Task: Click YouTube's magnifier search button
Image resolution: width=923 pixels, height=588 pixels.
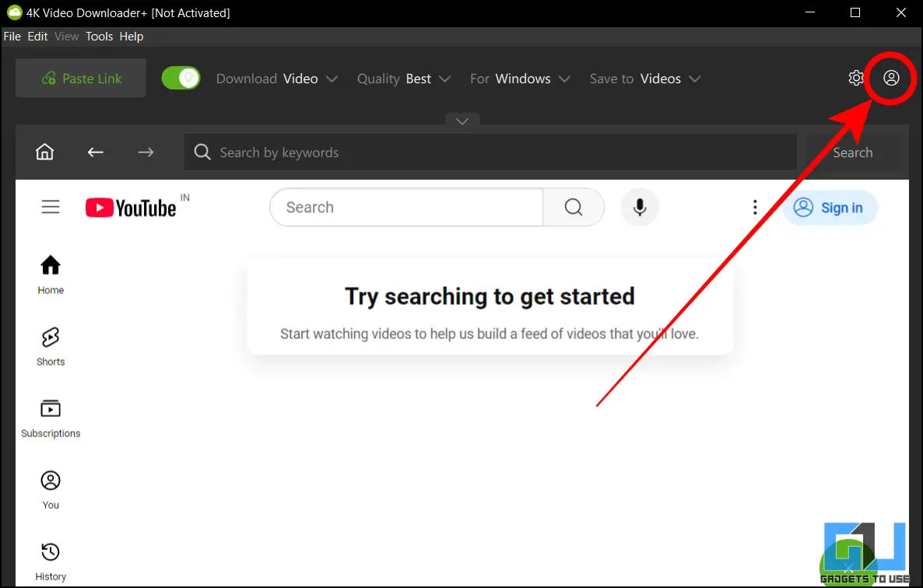Action: [x=574, y=207]
